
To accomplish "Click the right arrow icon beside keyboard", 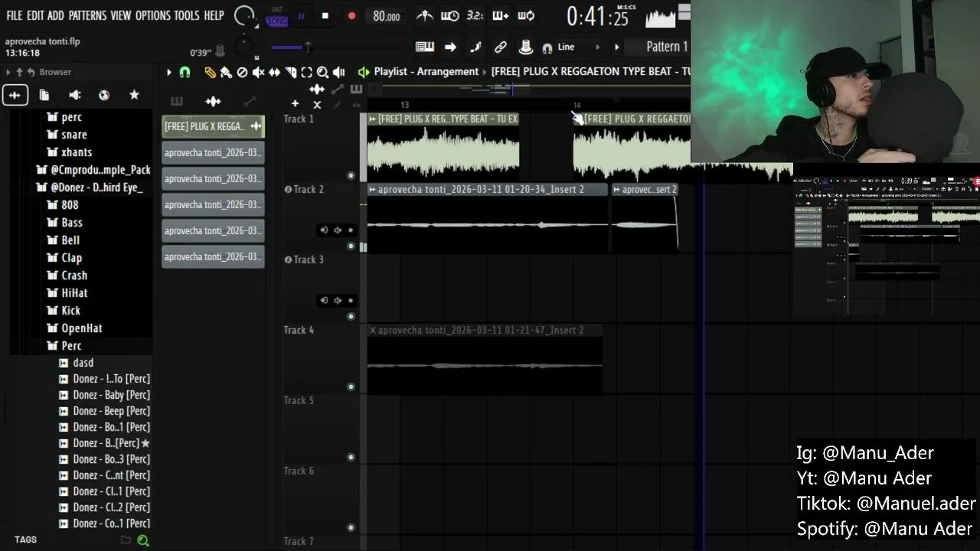I will coord(450,47).
